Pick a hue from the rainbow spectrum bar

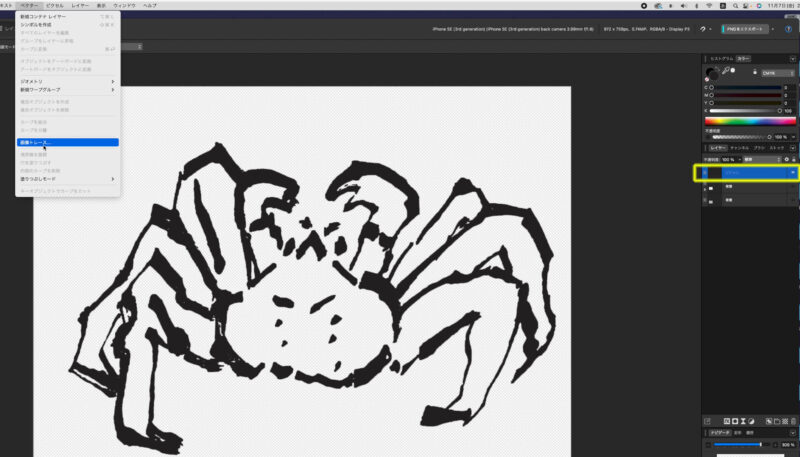(750, 121)
